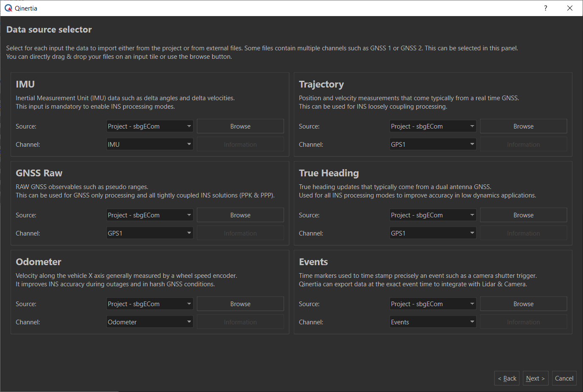This screenshot has width=583, height=392.
Task: Expand the True Heading Channel dropdown
Action: pos(433,233)
